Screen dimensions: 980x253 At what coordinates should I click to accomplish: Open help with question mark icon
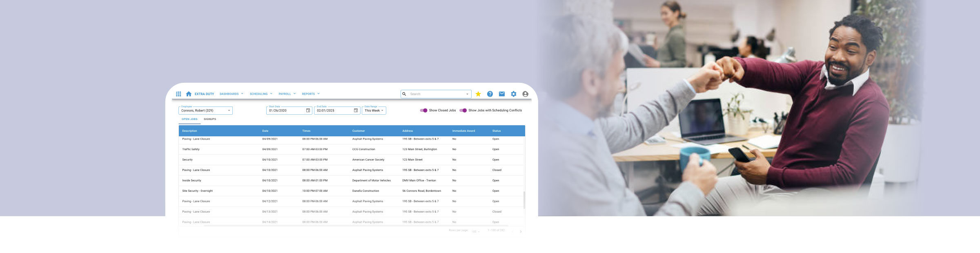click(x=490, y=94)
